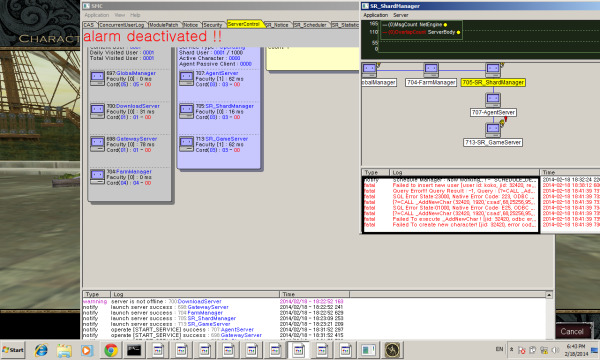Screen dimensions: 600x360
Task: Select the 704 FarmManager icon in SMC
Action: click(97, 177)
